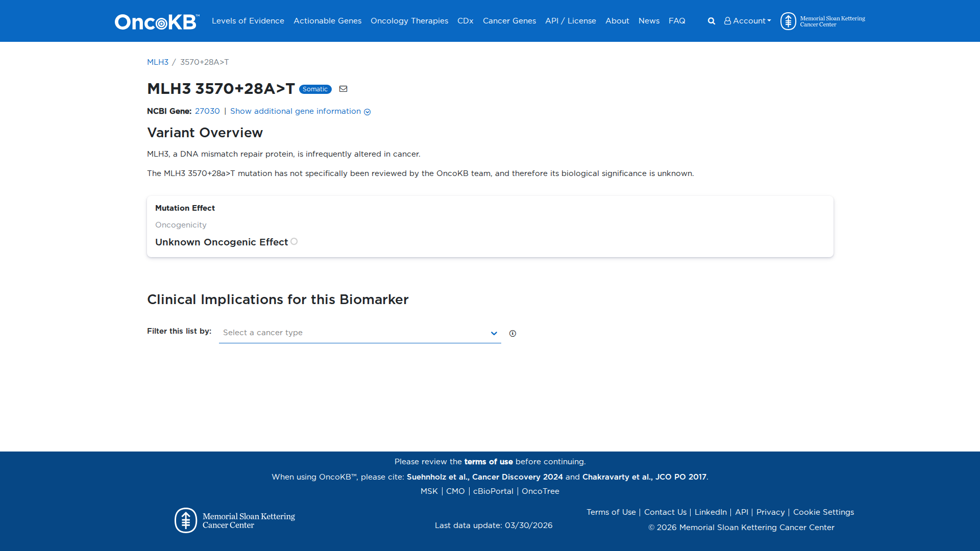Click the OncoKB logo

coord(156,21)
